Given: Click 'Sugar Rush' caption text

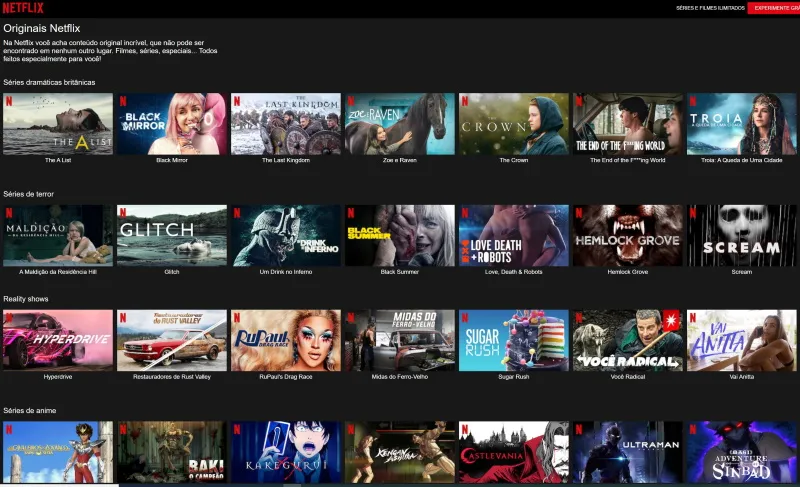Looking at the screenshot, I should (514, 377).
